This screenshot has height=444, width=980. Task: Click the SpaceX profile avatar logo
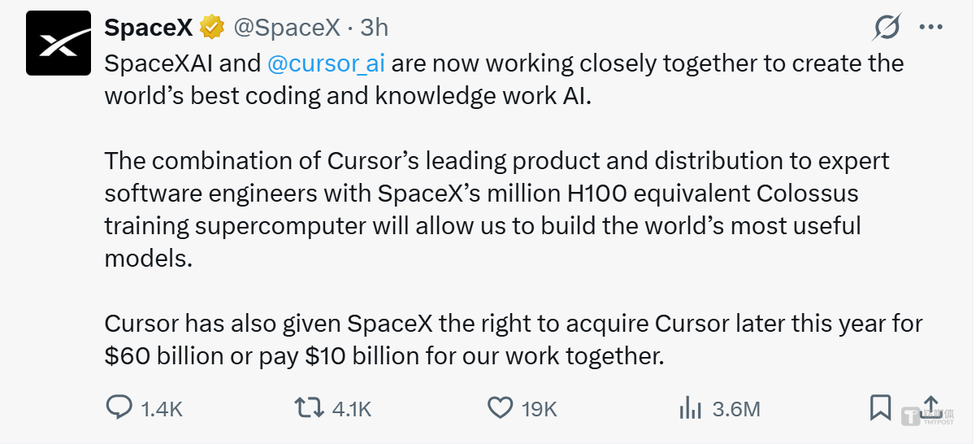tap(59, 43)
